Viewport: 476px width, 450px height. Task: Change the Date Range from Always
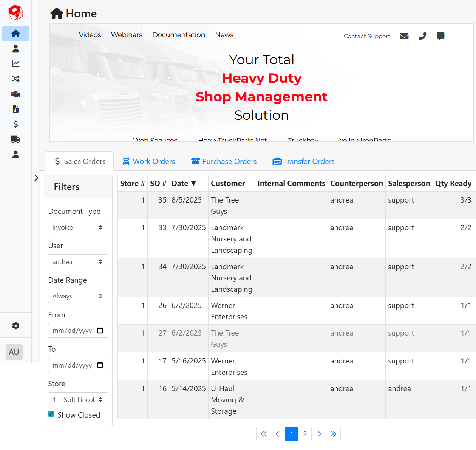78,296
